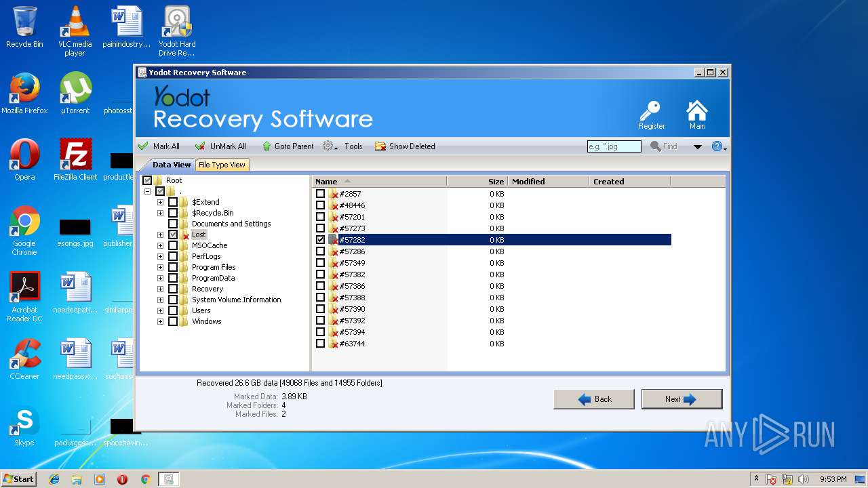Viewport: 868px width, 488px height.
Task: Open Skype desktop icon
Action: tap(24, 426)
